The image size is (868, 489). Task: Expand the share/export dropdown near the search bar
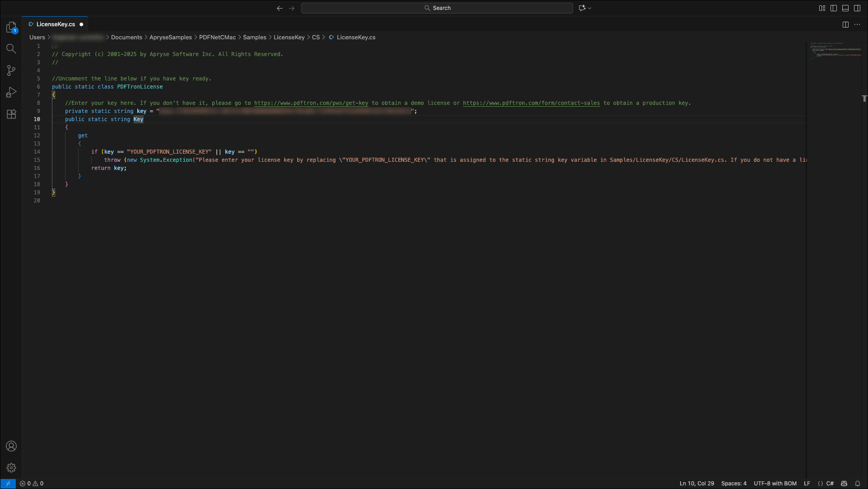point(585,8)
